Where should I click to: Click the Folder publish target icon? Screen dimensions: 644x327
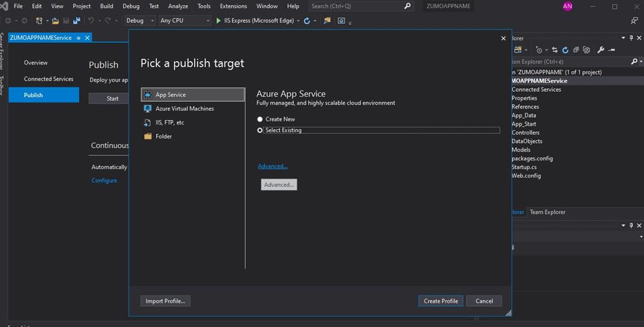(x=148, y=136)
